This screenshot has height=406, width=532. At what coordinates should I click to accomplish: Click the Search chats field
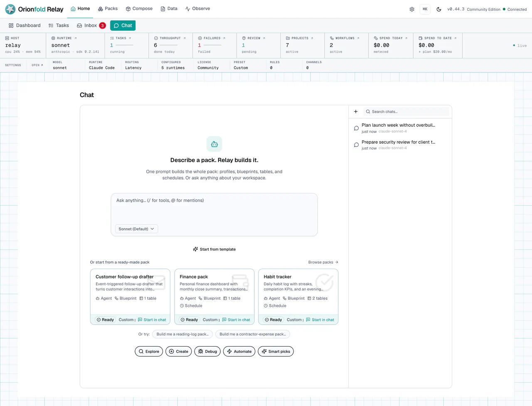(x=406, y=112)
